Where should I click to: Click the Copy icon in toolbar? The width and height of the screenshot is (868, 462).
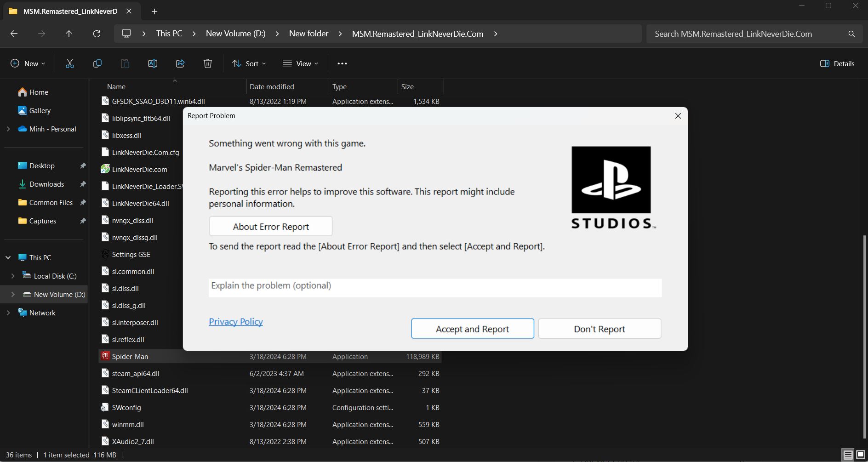pyautogui.click(x=97, y=63)
